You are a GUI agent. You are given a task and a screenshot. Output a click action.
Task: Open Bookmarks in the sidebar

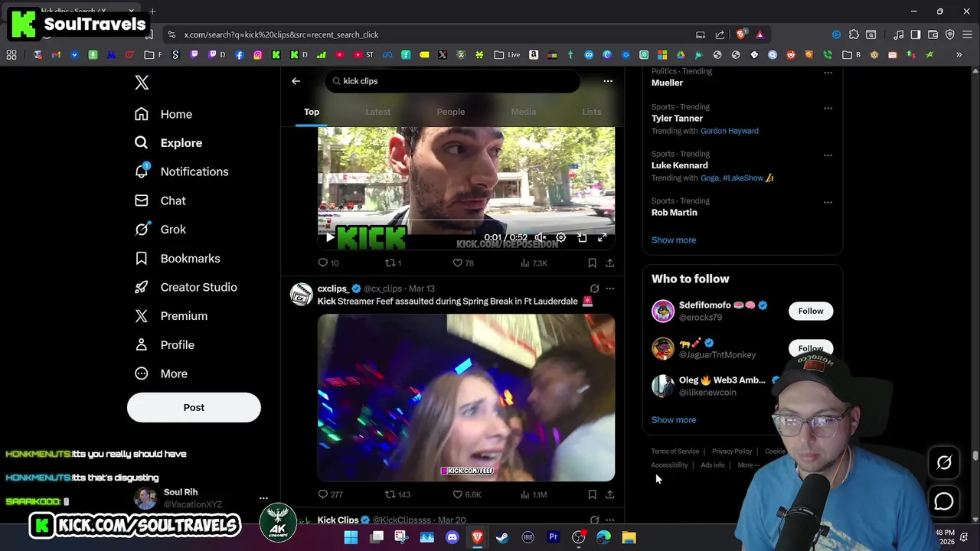178,259
